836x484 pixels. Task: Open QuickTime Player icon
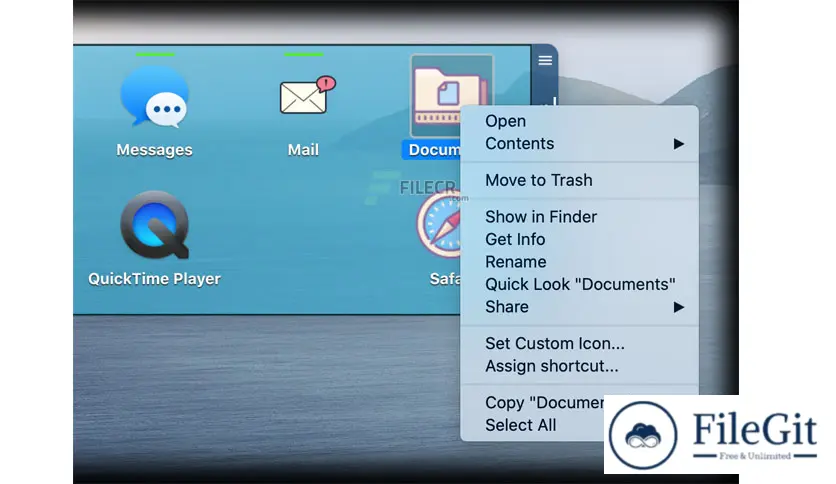155,224
